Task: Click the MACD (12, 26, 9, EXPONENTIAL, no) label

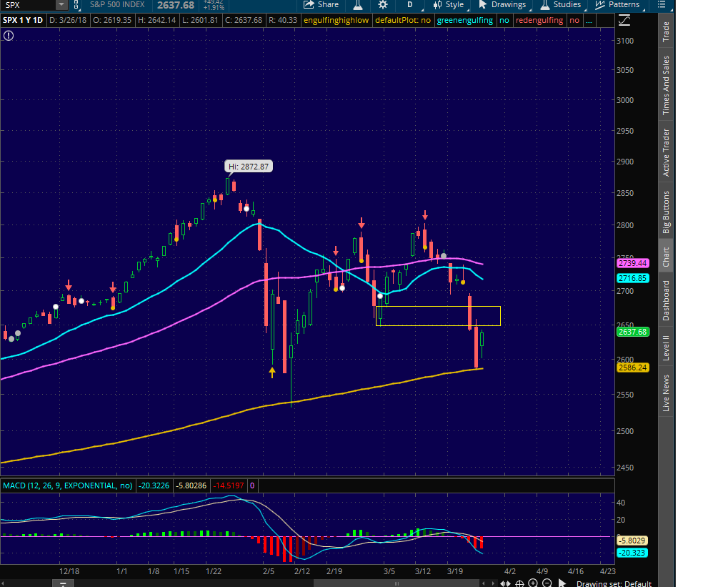Action: point(68,485)
